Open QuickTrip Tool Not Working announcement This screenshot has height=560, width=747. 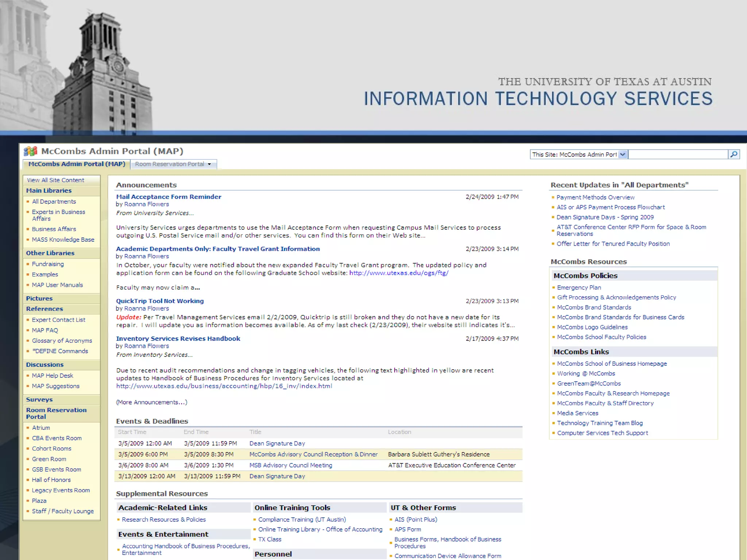[160, 301]
